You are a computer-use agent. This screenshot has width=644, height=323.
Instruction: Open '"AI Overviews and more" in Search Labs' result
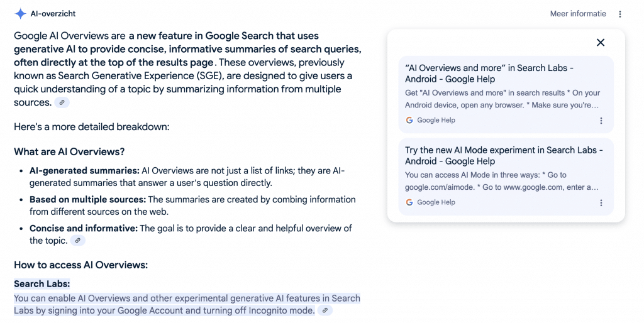point(489,74)
